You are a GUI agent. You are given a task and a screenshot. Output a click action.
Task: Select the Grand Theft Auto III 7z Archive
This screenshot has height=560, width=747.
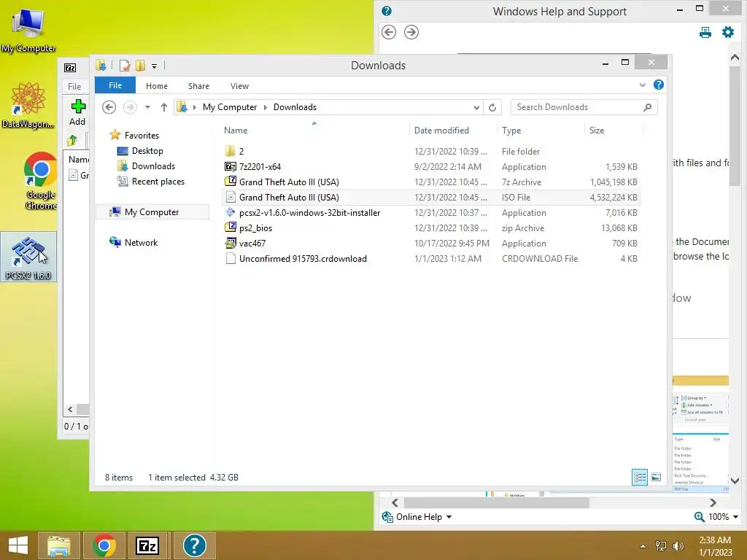coord(431,182)
